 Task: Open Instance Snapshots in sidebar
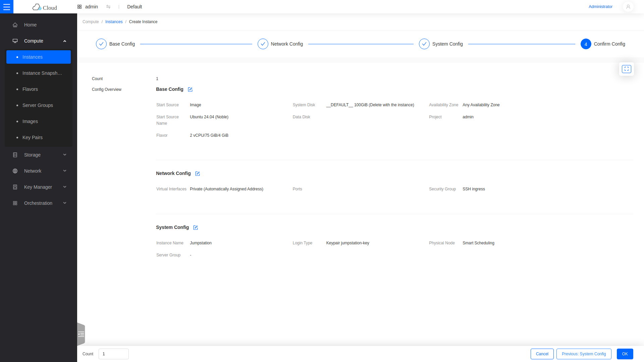tap(39, 73)
